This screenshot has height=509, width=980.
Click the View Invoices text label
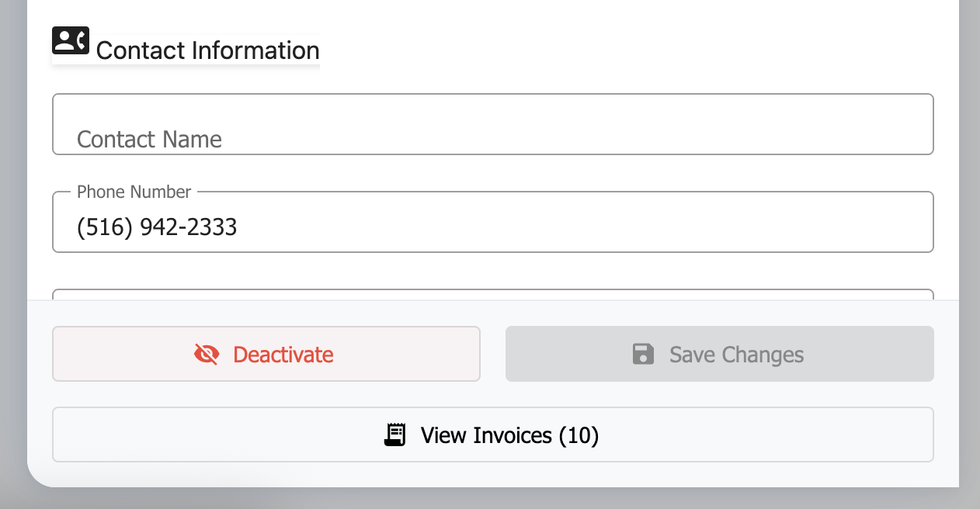pos(486,435)
